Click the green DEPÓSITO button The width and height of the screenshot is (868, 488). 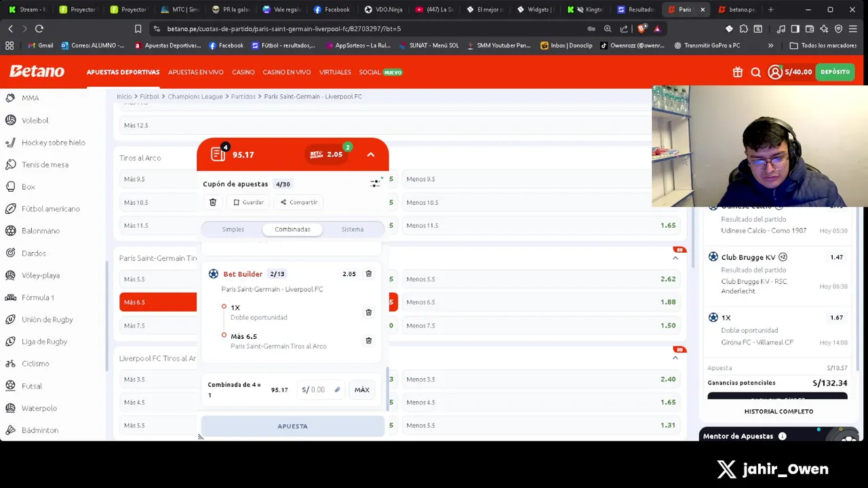click(835, 72)
